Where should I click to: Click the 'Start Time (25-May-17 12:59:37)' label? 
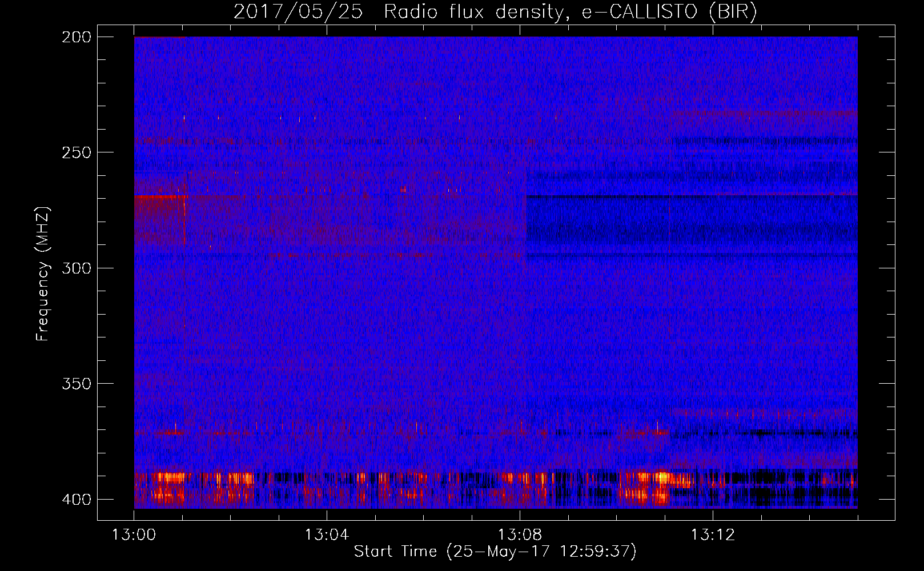495,552
